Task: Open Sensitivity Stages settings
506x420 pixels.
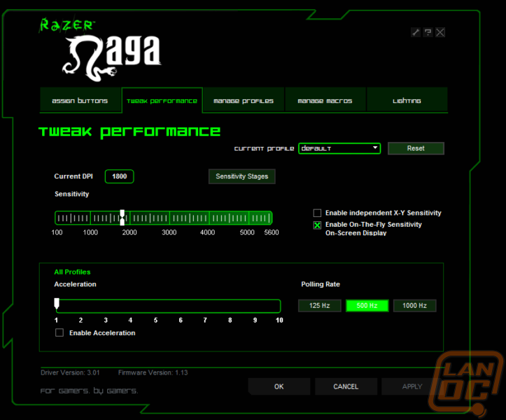Action: pyautogui.click(x=242, y=176)
